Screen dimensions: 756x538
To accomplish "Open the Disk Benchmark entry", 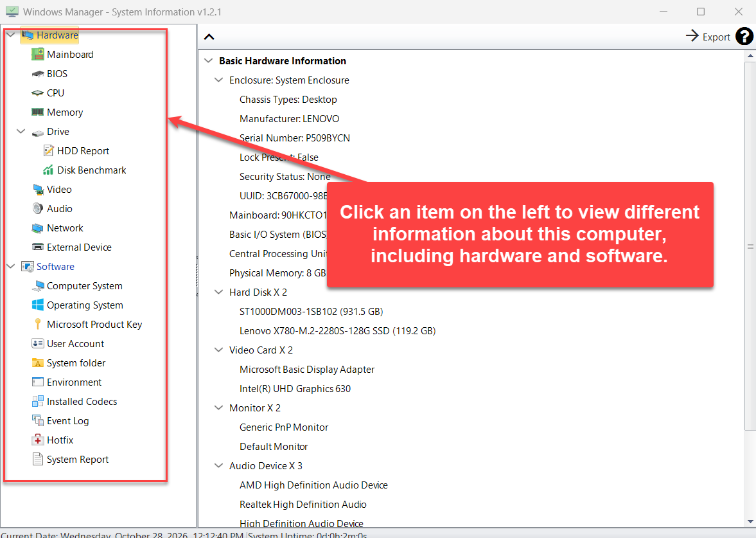I will point(92,170).
